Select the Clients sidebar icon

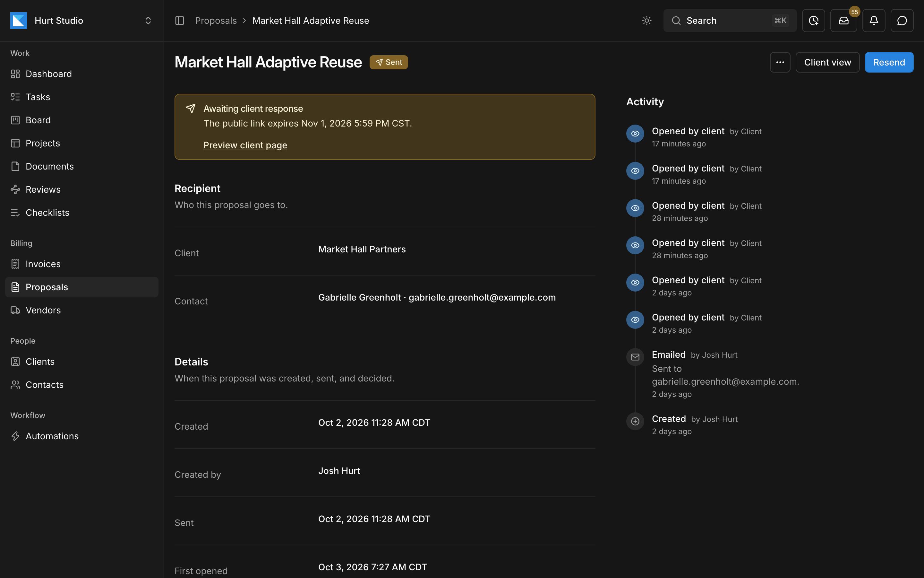15,362
